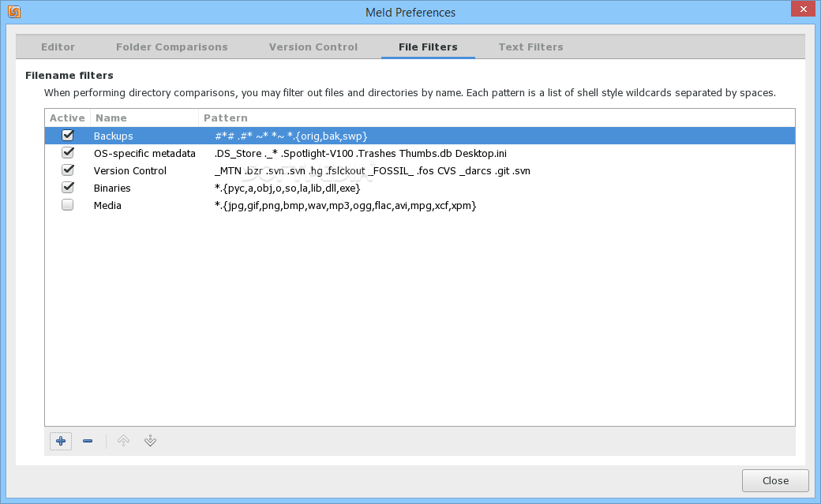821x504 pixels.
Task: Toggle the OS-specific metadata checkbox
Action: pos(68,152)
